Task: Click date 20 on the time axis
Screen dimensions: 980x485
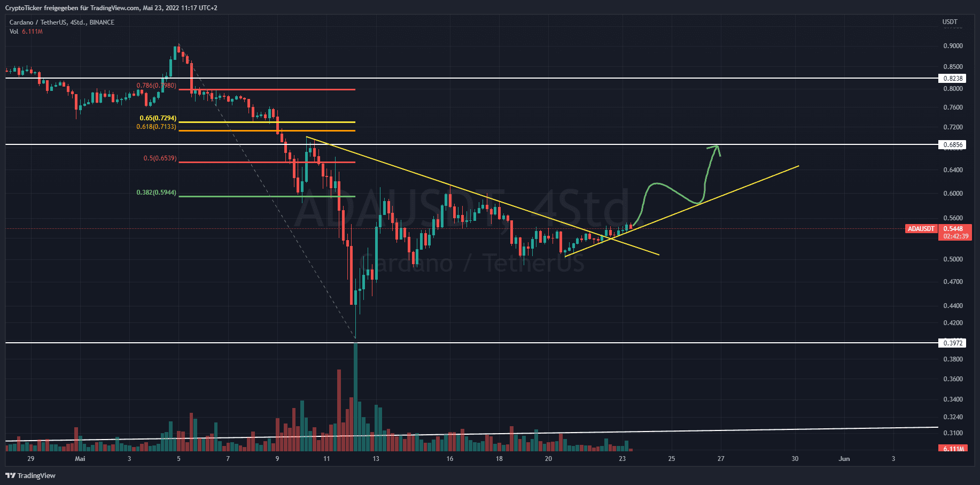Action: 548,459
